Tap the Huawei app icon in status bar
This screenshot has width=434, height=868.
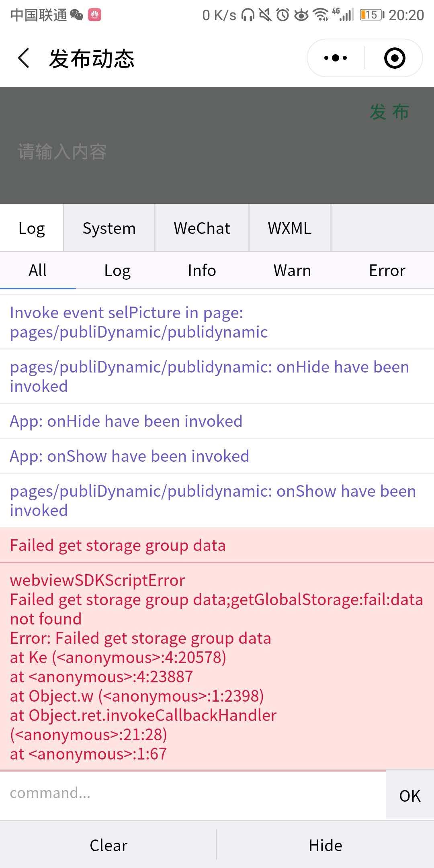point(94,15)
